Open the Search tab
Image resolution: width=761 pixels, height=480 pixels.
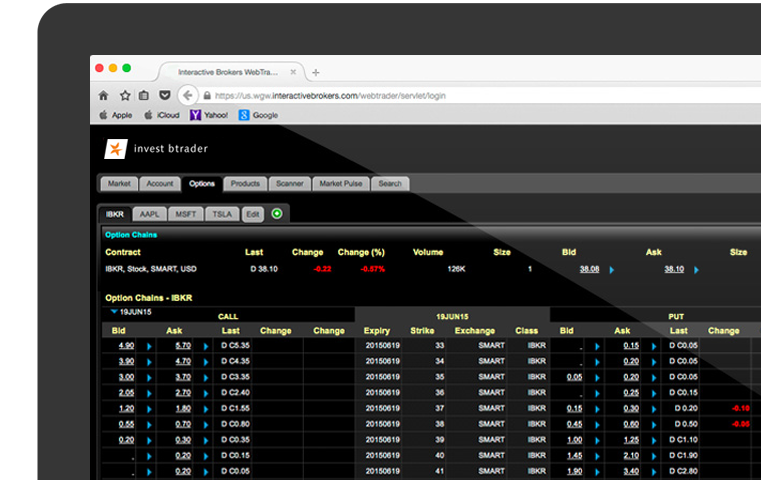[x=390, y=183]
